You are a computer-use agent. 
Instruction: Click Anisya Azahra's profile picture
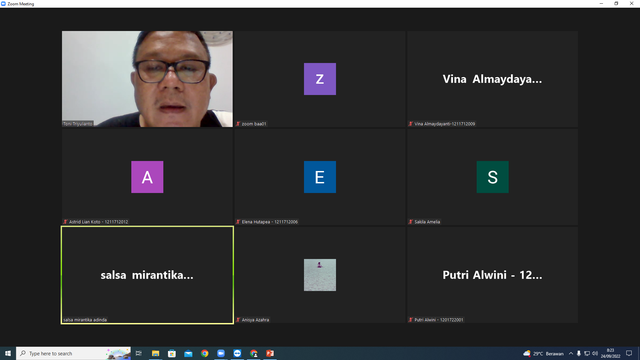(x=320, y=275)
